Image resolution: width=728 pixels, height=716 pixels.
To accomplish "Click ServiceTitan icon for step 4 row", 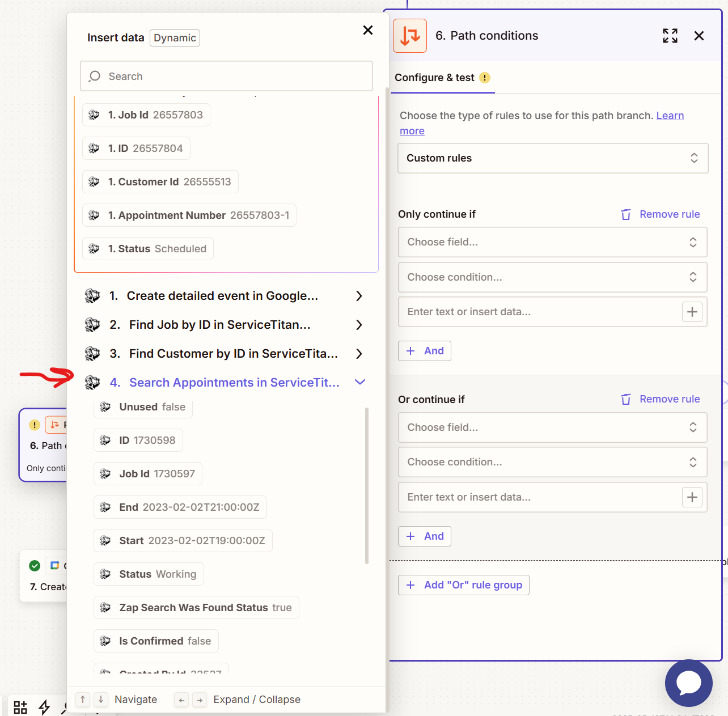I will [x=92, y=383].
